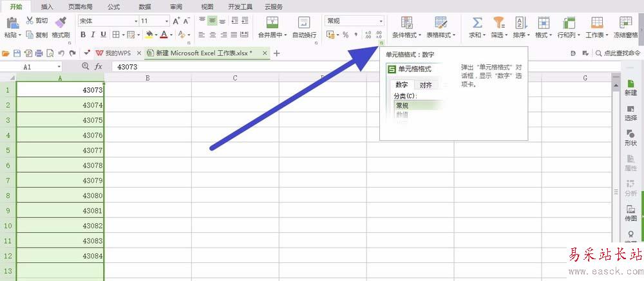Click the Filter (筛选) funnel icon
The image size is (644, 281).
pyautogui.click(x=500, y=23)
